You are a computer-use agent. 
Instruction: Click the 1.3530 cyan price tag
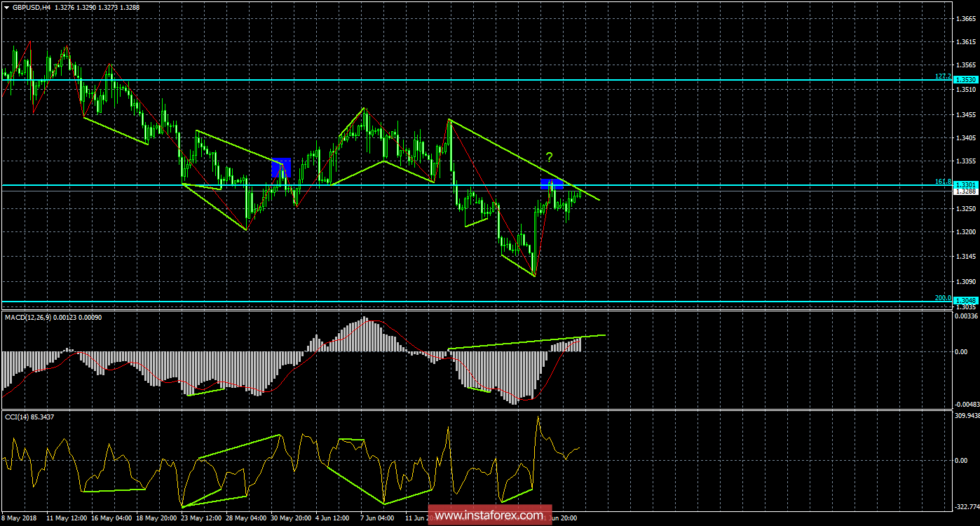coord(965,80)
